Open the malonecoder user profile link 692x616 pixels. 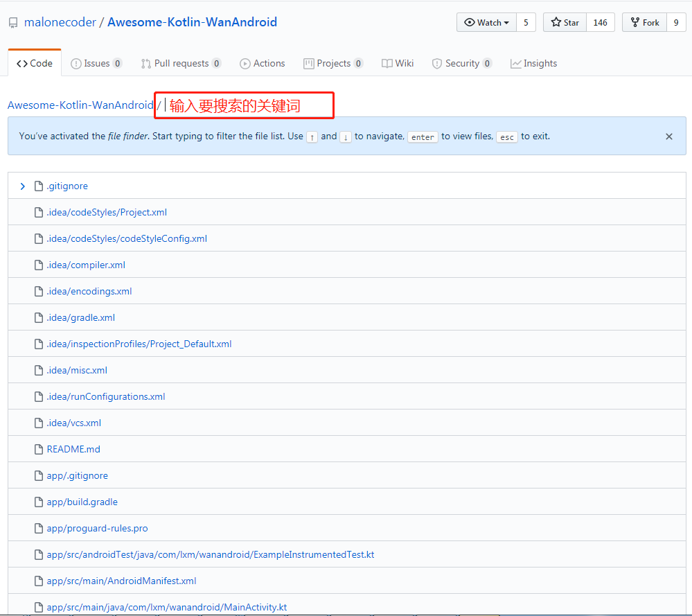click(60, 22)
